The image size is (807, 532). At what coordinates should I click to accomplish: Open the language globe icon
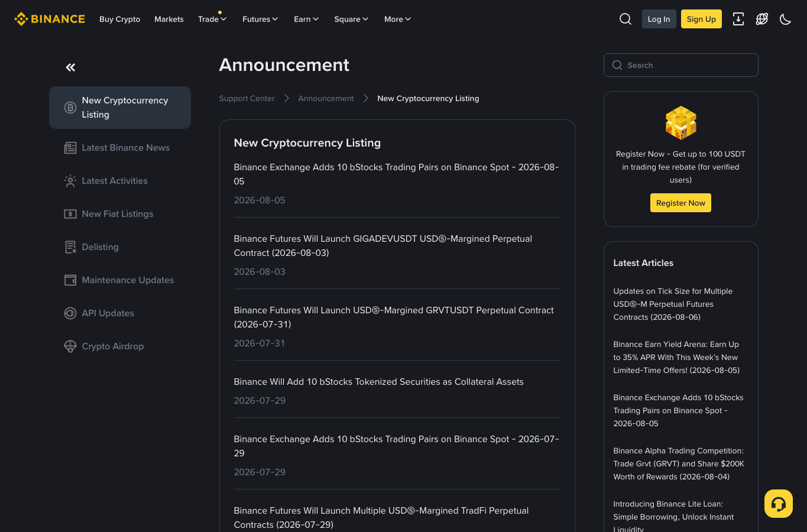[762, 19]
